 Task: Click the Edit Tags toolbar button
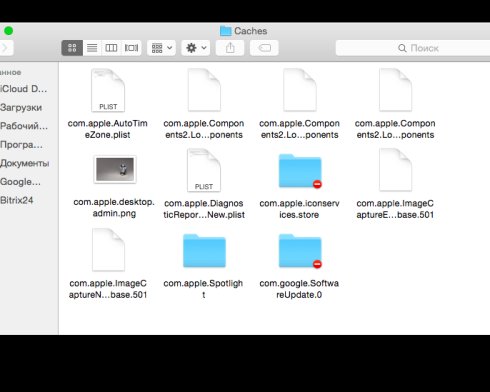pos(264,48)
